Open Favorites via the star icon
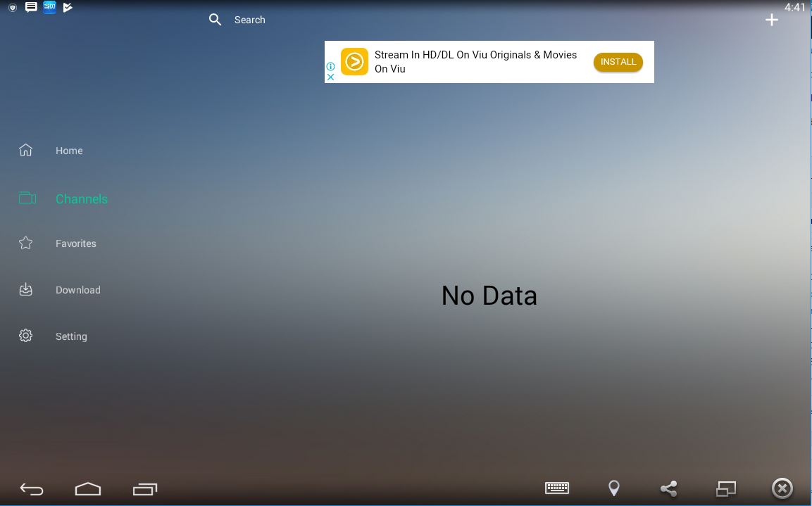Image resolution: width=812 pixels, height=506 pixels. click(26, 243)
